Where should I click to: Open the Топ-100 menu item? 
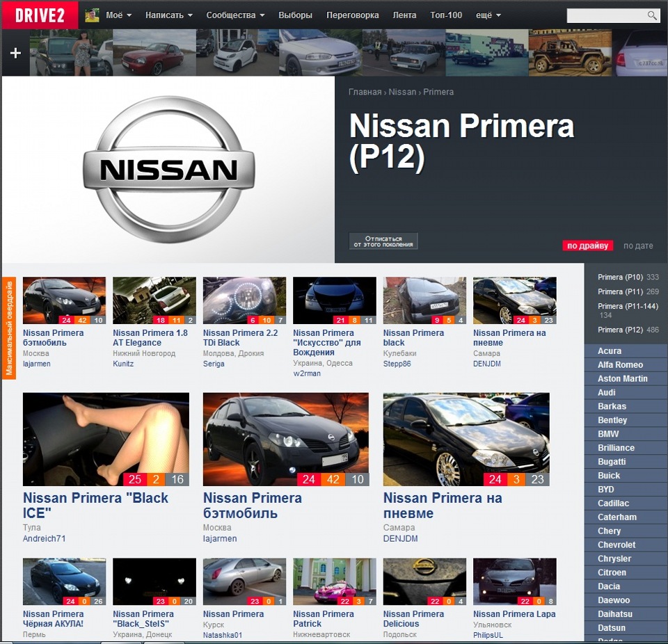(446, 15)
